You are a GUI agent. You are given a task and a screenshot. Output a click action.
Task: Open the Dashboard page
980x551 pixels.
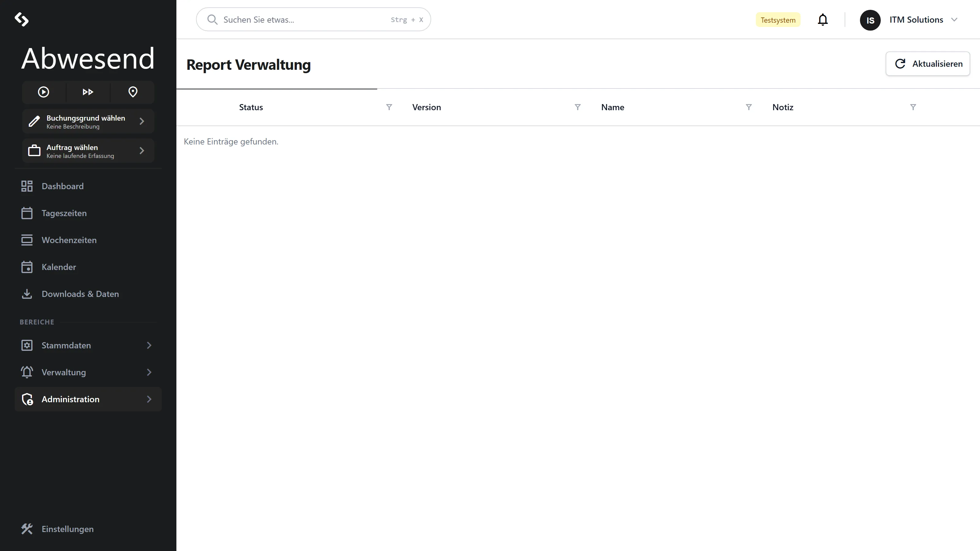pos(88,186)
